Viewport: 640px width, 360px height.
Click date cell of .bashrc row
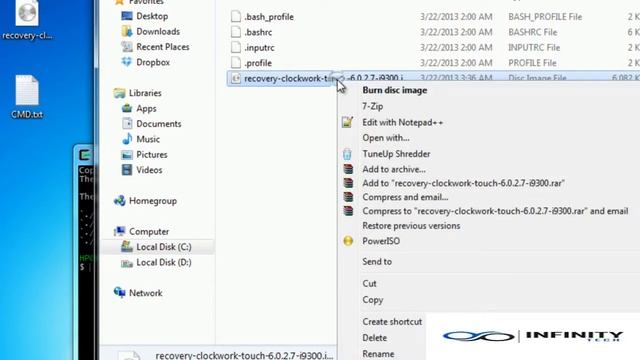[x=456, y=32]
